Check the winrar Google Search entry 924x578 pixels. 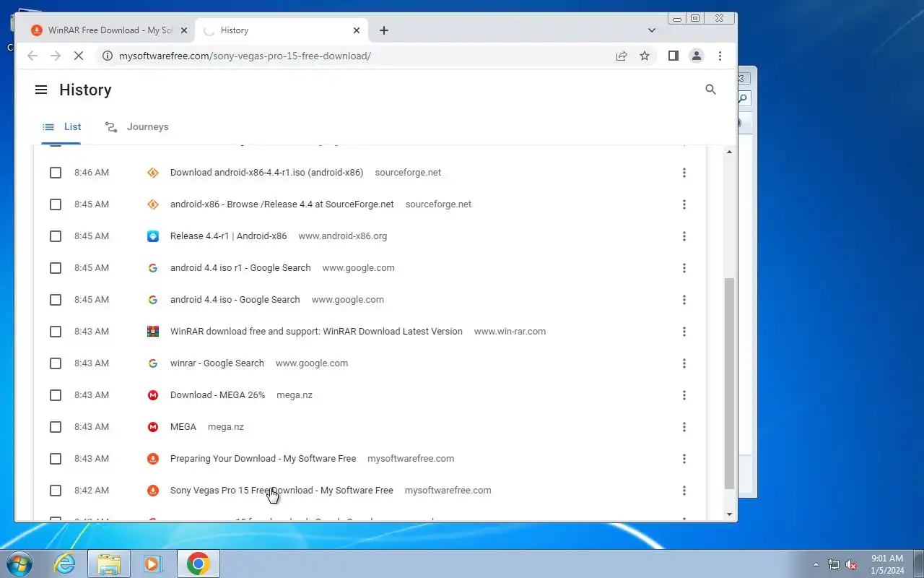point(56,363)
